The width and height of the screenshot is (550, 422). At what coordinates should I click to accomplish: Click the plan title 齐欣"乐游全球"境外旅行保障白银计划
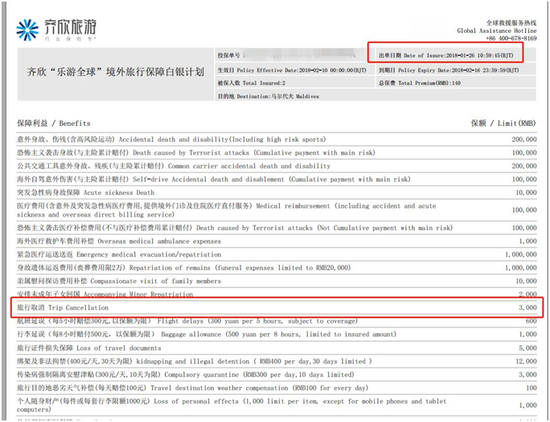(115, 72)
